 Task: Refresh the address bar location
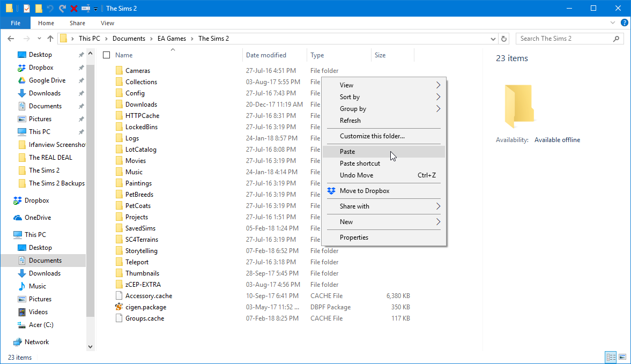[504, 39]
